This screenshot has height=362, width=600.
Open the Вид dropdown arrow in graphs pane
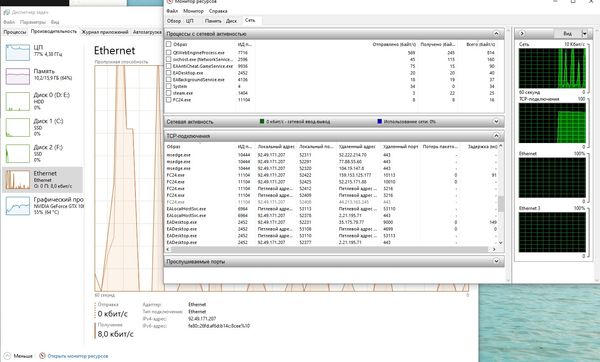(x=584, y=34)
